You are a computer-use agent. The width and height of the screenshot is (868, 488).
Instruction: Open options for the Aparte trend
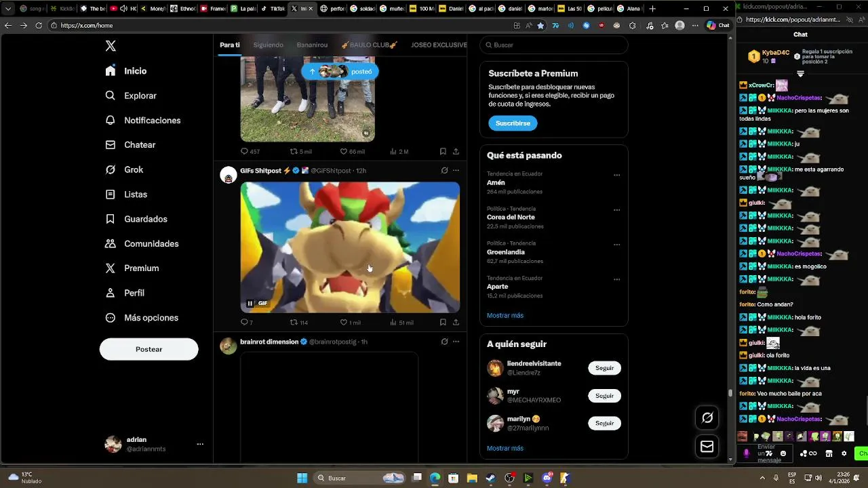tap(616, 279)
